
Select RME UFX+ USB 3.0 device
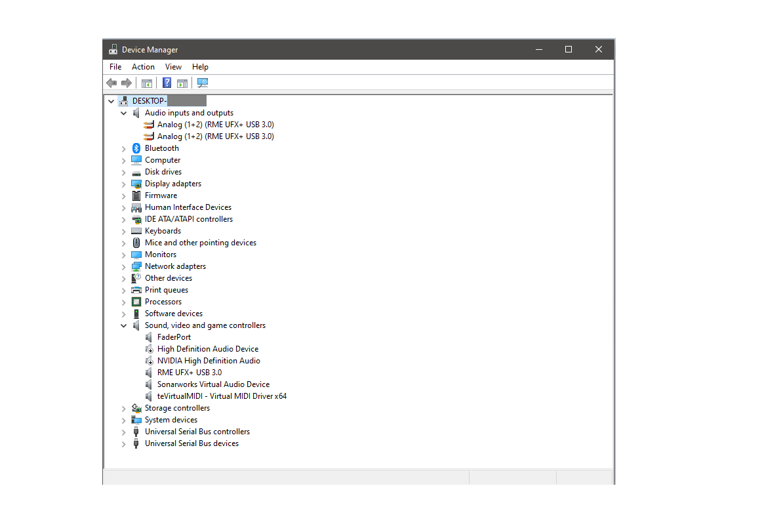coord(190,373)
